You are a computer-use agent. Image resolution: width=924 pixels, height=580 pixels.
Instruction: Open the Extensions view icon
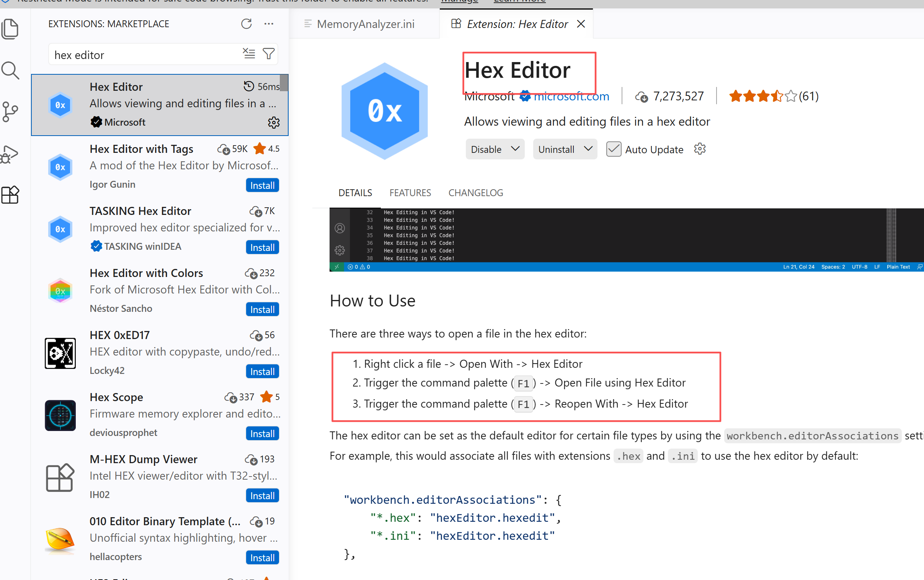pyautogui.click(x=10, y=195)
